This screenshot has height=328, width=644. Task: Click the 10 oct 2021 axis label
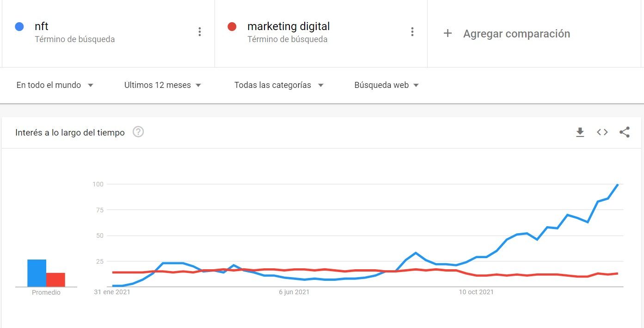point(476,292)
